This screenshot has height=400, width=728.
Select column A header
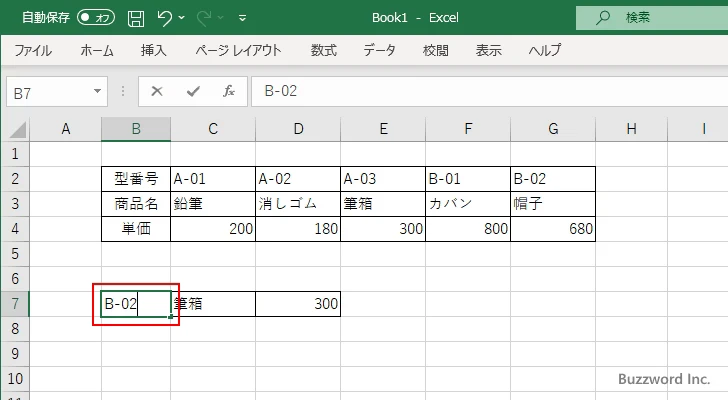(x=65, y=129)
